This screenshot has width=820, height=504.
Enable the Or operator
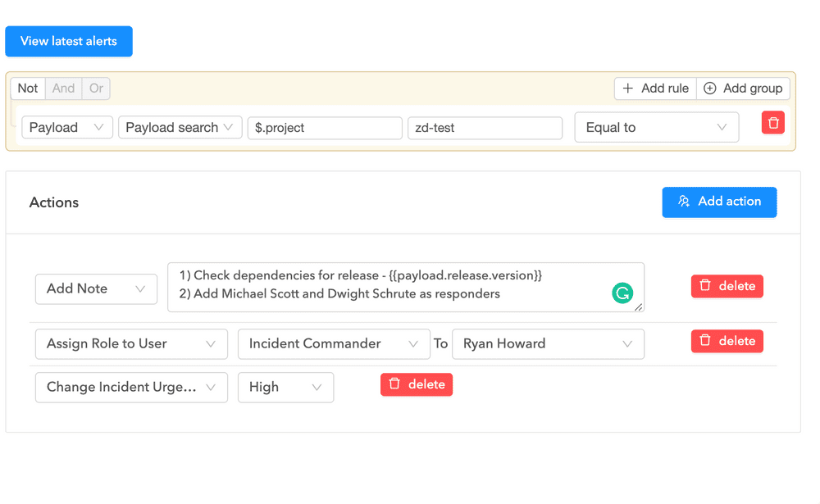pos(96,88)
